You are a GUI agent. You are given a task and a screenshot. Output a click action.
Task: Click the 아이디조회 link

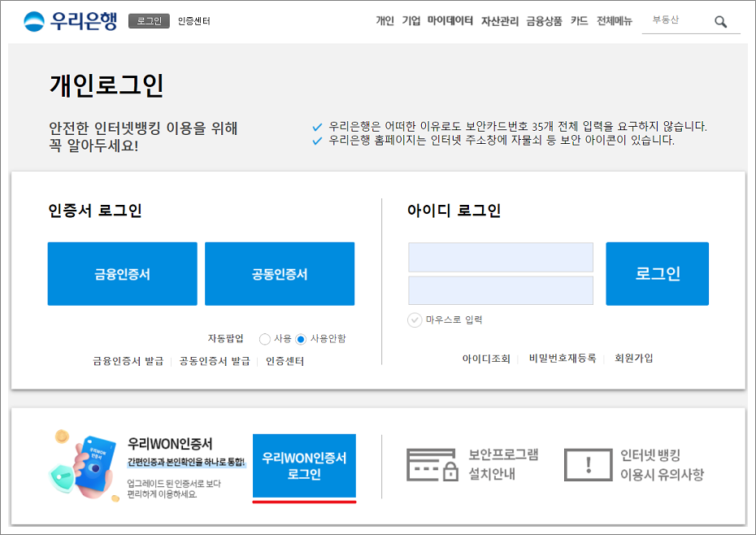pyautogui.click(x=486, y=359)
